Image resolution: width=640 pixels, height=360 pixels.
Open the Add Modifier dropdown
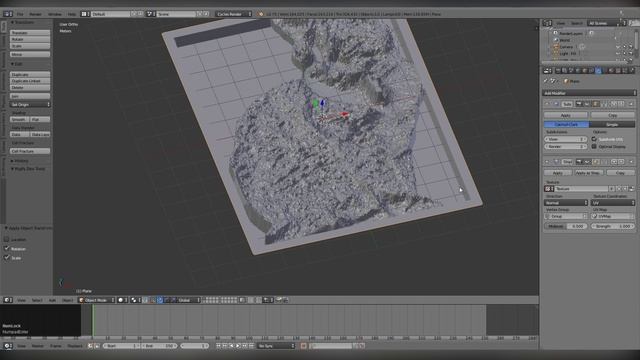point(589,93)
